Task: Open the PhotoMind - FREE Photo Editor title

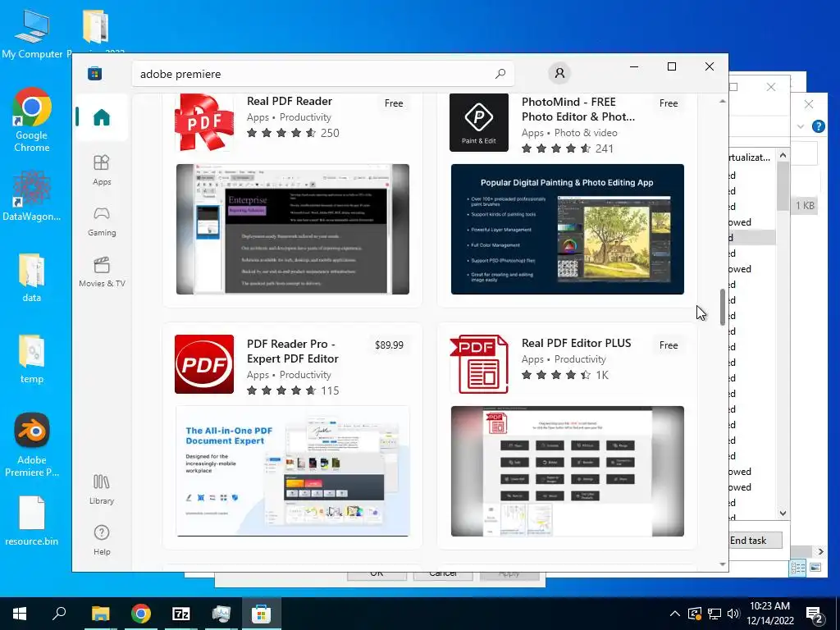Action: click(578, 109)
